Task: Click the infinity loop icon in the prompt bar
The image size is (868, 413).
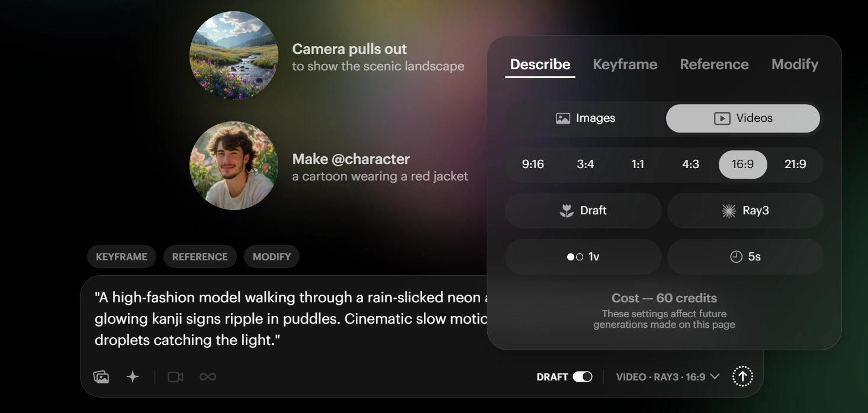Action: 207,376
